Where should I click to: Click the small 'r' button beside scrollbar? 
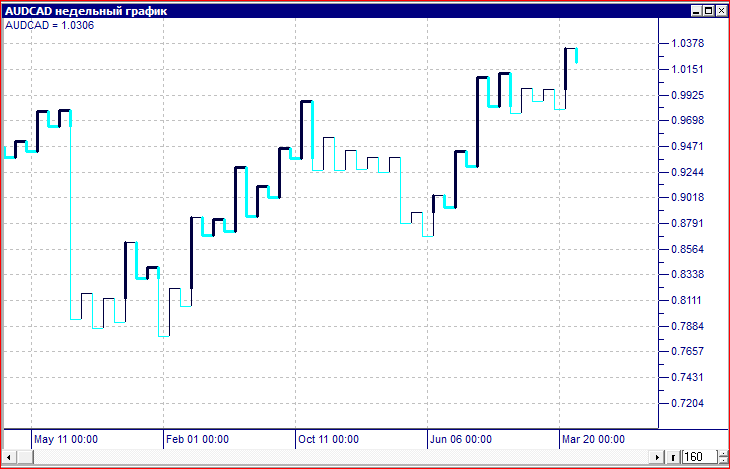tap(673, 457)
